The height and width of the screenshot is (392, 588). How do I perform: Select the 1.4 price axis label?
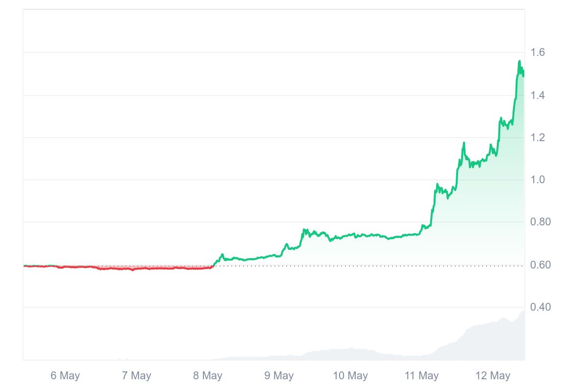coord(538,95)
